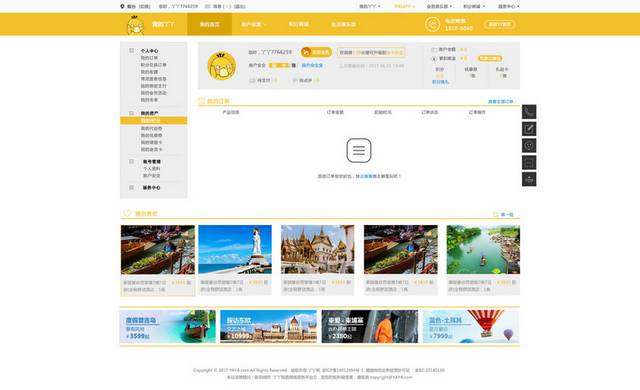640x390 pixels.
Task: Select the highlighted 我的首页 tab in navigation
Action: pos(209,24)
